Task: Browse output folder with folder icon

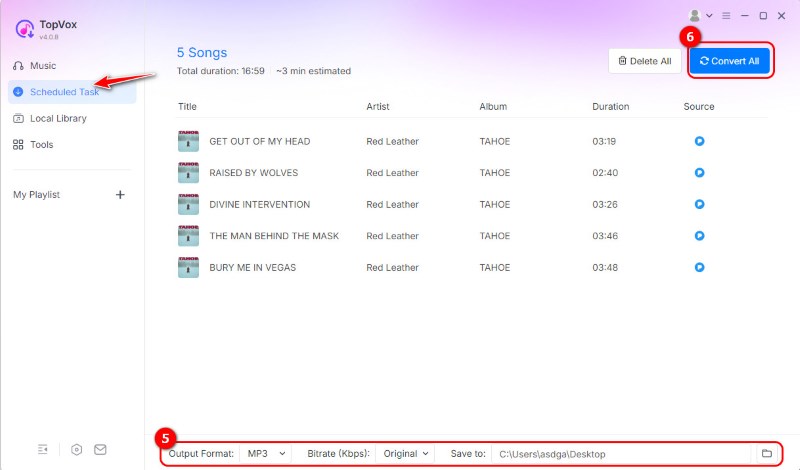Action: pyautogui.click(x=766, y=453)
